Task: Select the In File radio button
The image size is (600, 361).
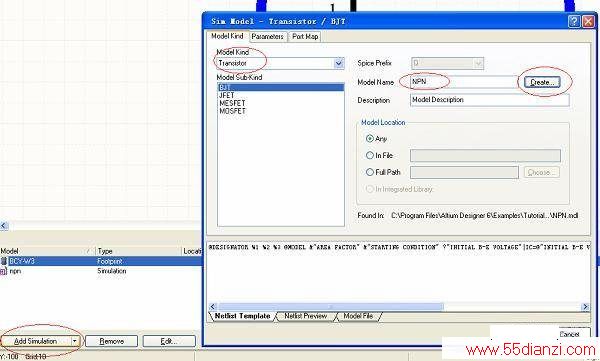Action: point(370,155)
